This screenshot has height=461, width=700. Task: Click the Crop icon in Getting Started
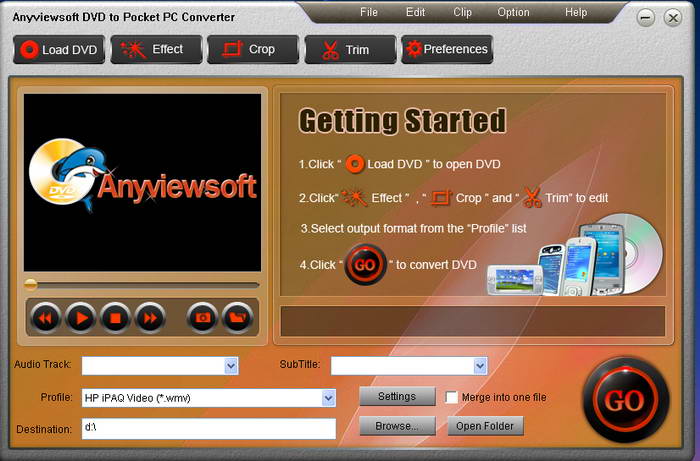click(x=442, y=198)
